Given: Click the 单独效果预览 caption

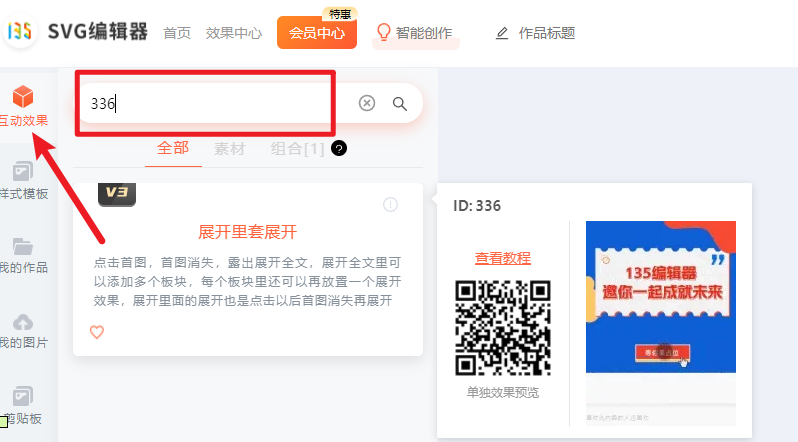Looking at the screenshot, I should [x=503, y=393].
